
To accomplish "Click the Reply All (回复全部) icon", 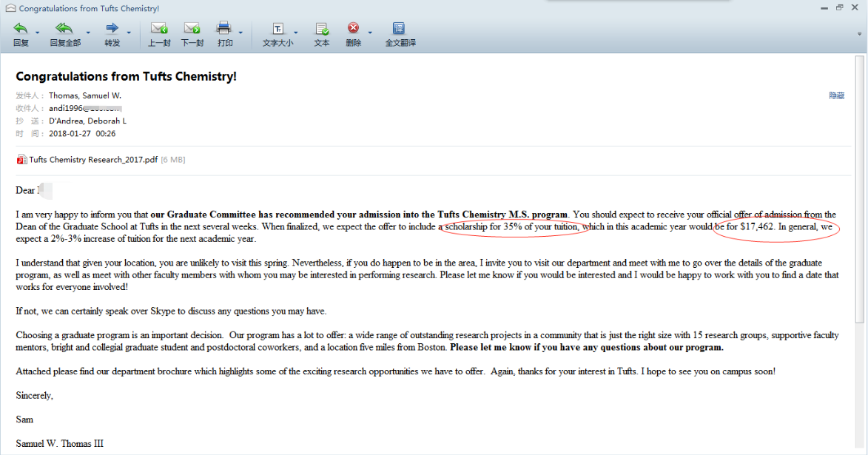I will pos(64,30).
